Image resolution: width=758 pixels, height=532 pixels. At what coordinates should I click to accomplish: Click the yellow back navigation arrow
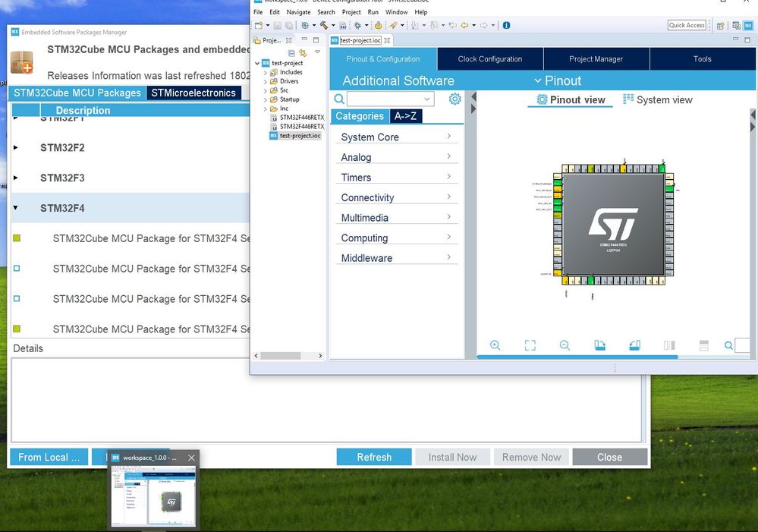click(464, 25)
